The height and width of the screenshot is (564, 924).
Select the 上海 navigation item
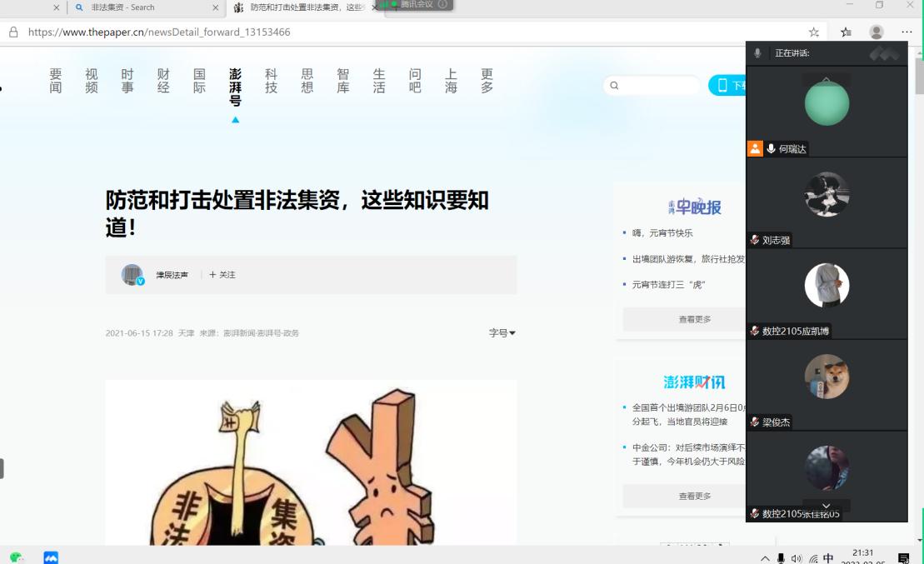point(451,81)
